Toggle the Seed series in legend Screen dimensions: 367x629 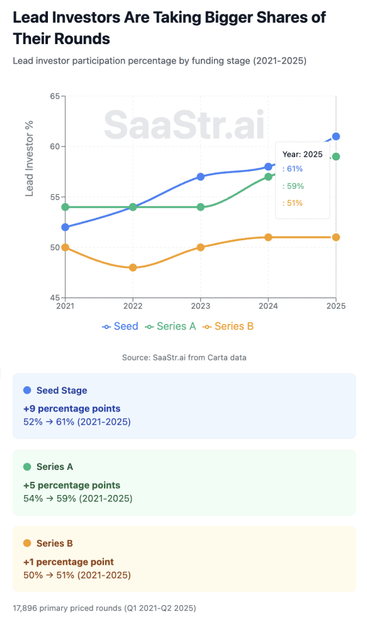pyautogui.click(x=120, y=326)
